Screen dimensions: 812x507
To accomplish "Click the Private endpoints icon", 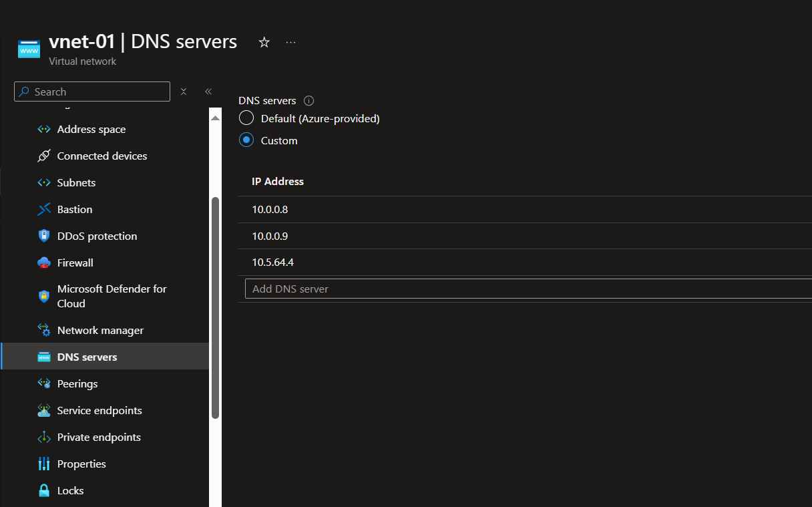I will click(x=44, y=438).
